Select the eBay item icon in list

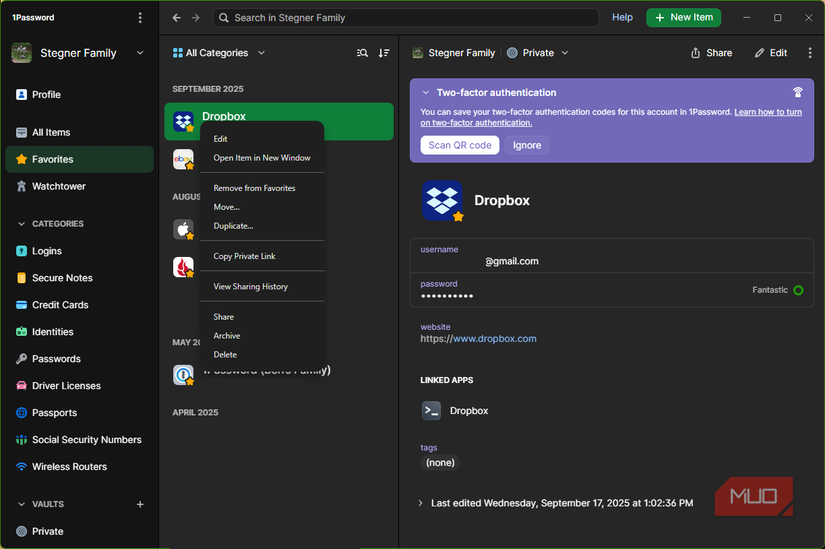pyautogui.click(x=183, y=159)
